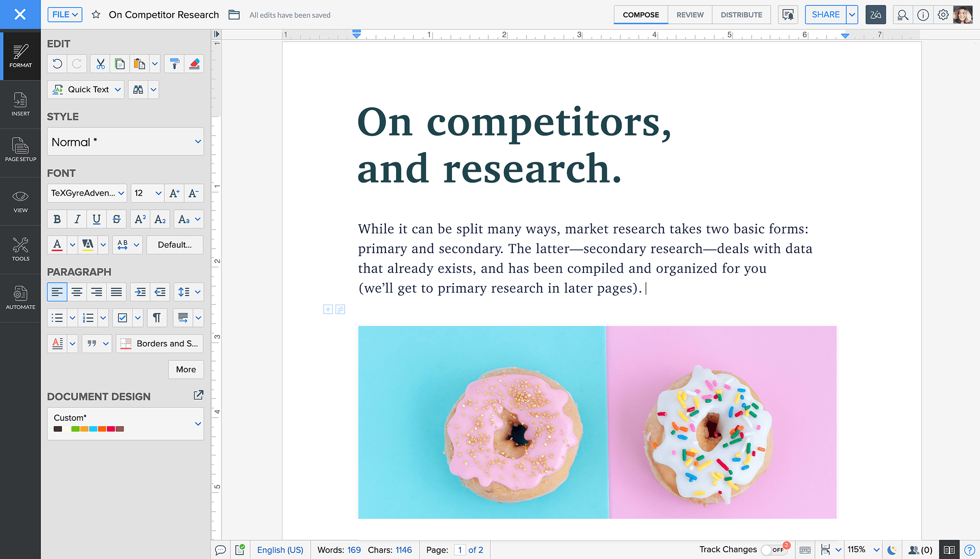Expand the Normal style dropdown

pos(198,142)
